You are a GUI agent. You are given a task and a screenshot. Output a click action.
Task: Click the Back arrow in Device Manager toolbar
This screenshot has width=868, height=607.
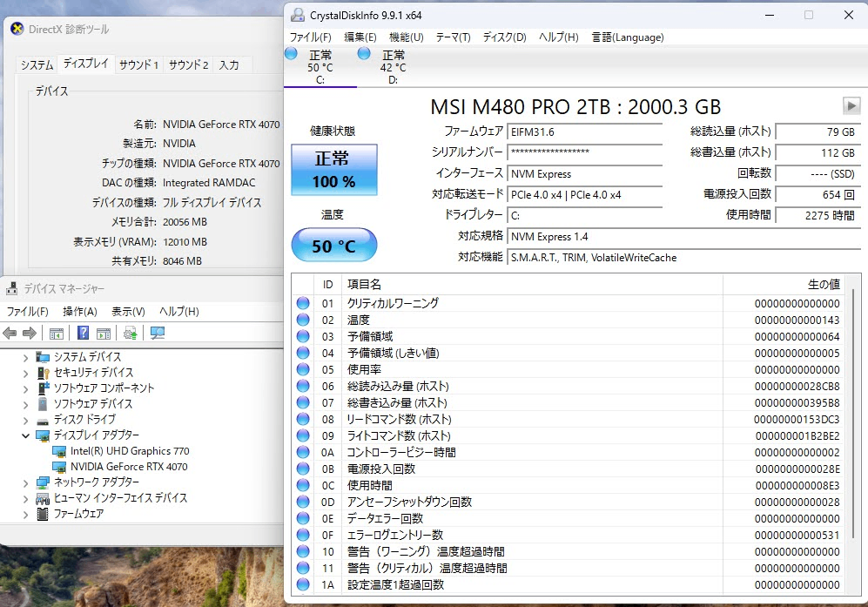point(10,333)
